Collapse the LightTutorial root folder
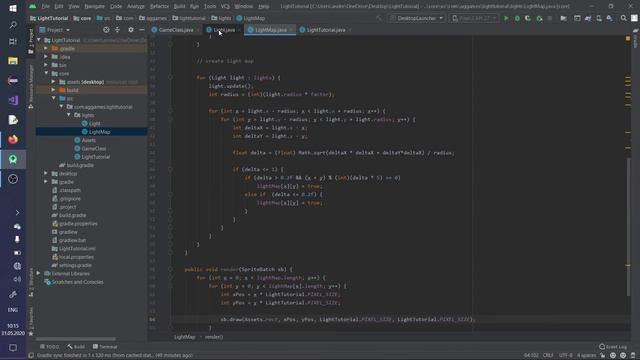This screenshot has height=360, width=640. pyautogui.click(x=39, y=40)
